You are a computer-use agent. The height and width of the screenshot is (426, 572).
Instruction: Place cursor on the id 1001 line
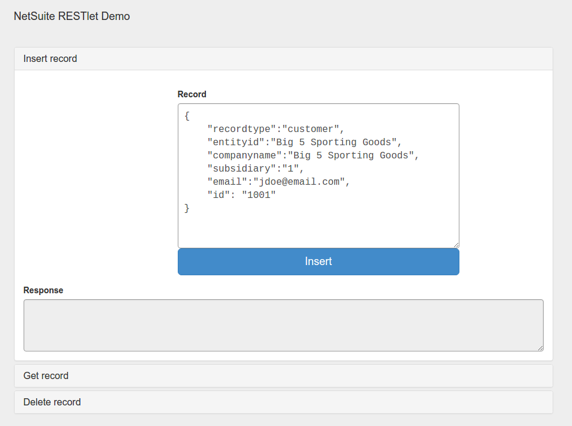point(241,195)
